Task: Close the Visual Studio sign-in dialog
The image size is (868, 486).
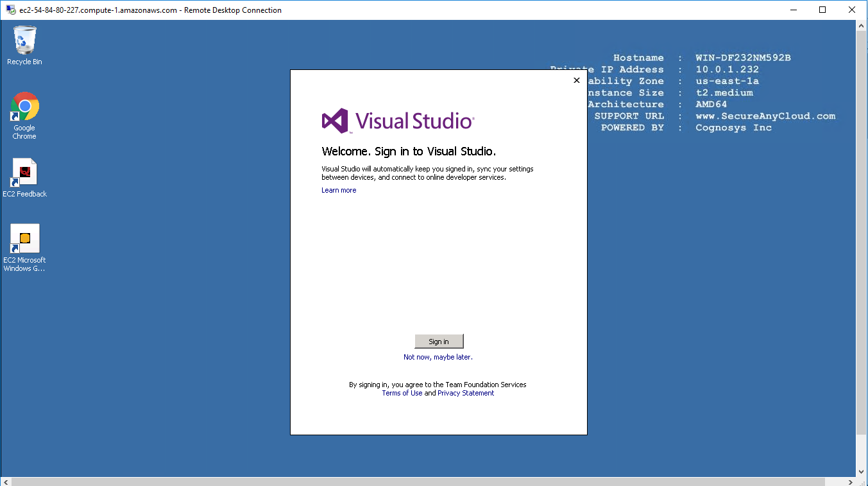Action: (x=576, y=80)
